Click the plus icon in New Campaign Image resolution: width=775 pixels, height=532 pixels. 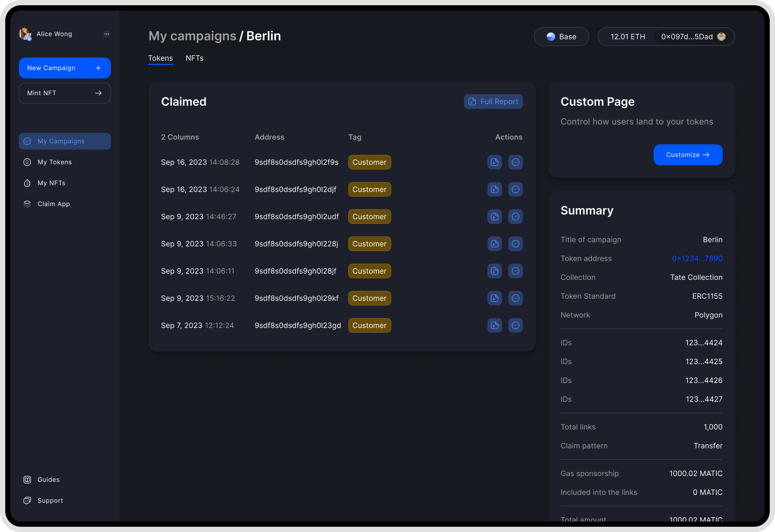[x=98, y=68]
